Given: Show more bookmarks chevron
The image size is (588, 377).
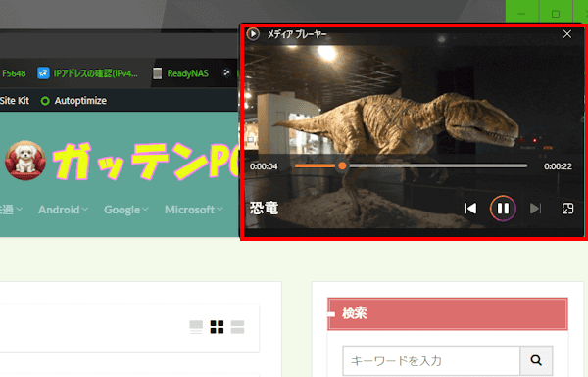Looking at the screenshot, I should (226, 72).
